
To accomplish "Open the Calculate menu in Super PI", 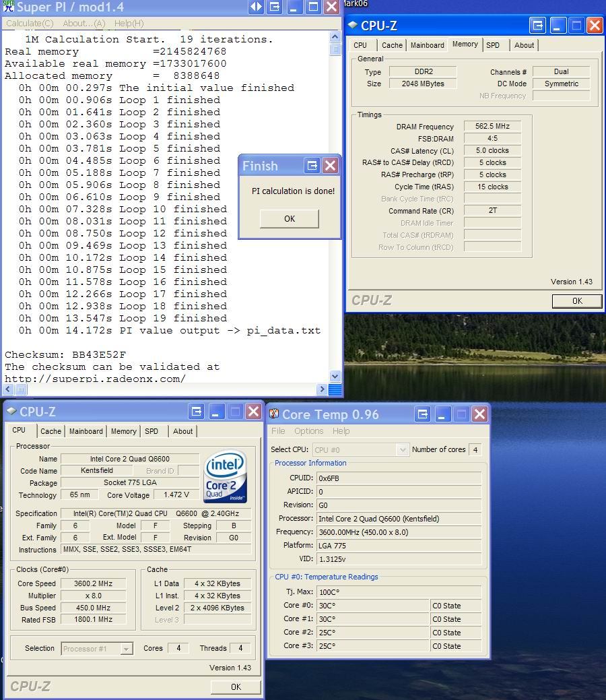I will (30, 23).
